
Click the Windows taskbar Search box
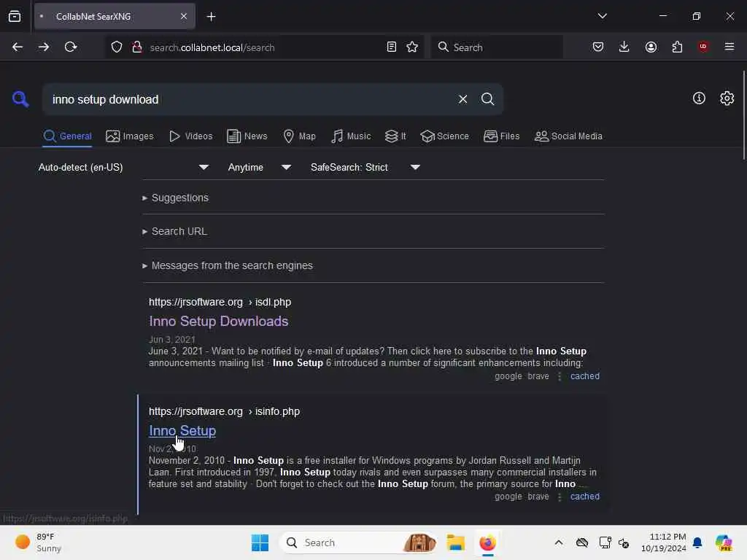pyautogui.click(x=357, y=542)
